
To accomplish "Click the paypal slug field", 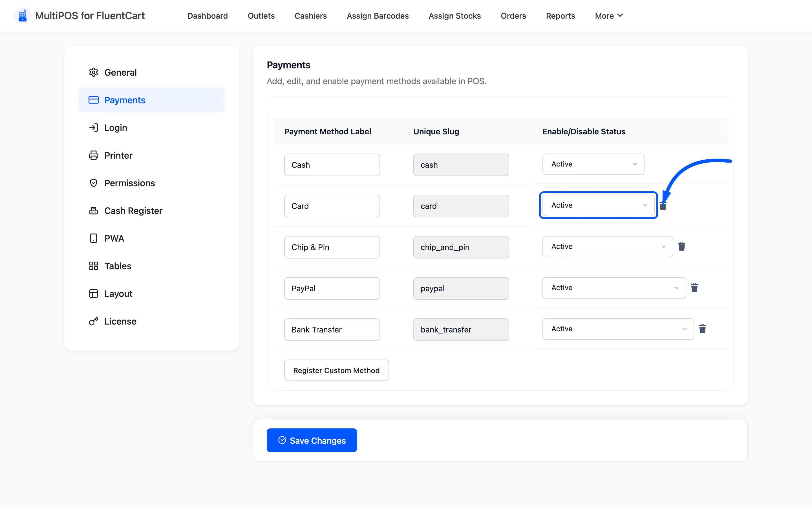I will tap(461, 288).
